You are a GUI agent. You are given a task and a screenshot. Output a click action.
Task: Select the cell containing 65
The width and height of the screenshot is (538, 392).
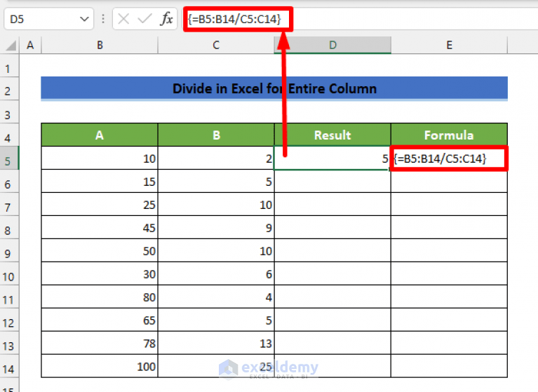coord(100,320)
